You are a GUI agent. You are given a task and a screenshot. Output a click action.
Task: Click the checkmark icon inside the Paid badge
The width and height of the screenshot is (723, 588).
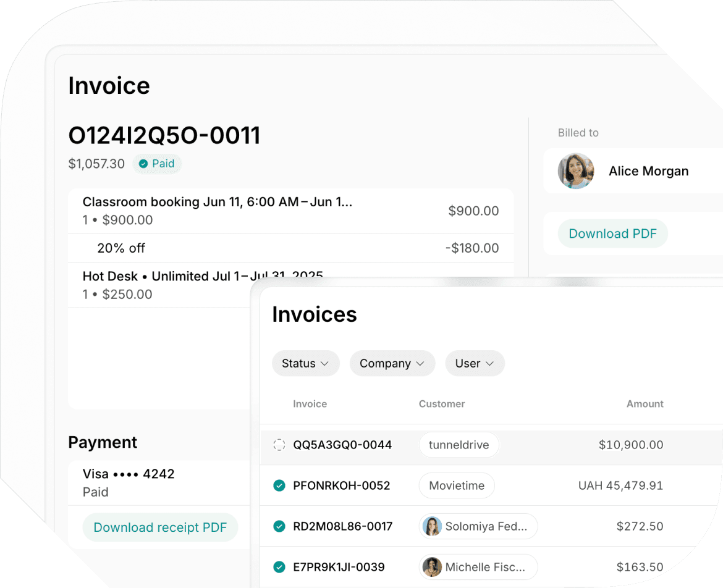pos(143,164)
